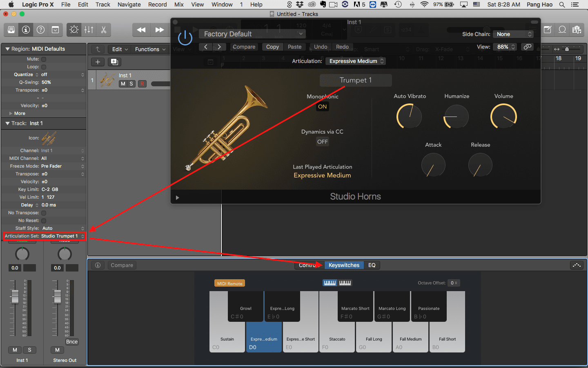This screenshot has width=588, height=368.
Task: Open the Mixer faders icon
Action: click(89, 30)
